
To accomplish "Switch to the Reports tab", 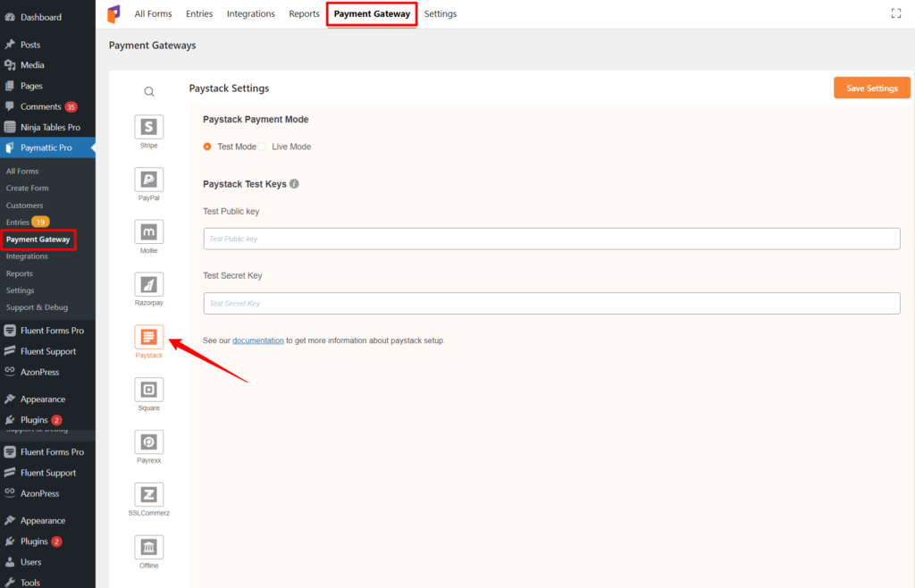I will 304,13.
